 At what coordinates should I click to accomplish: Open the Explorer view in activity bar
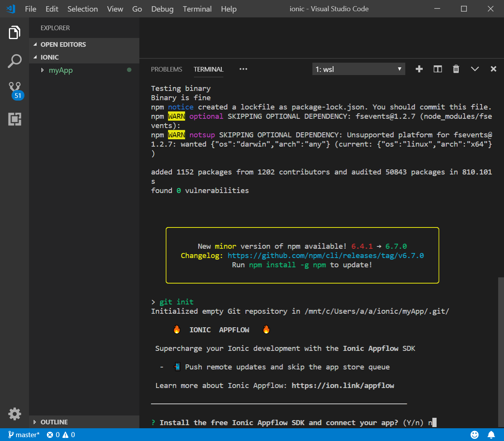[x=14, y=33]
